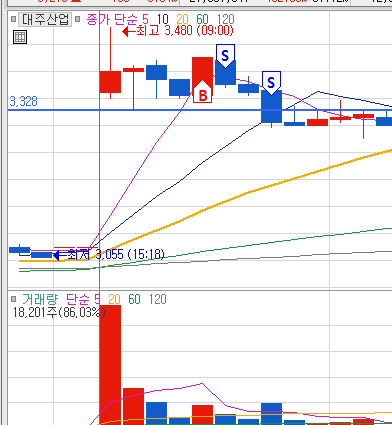Click the 18,201주(86.03%) volume value
Viewport: 392px width, 425px height.
point(59,313)
